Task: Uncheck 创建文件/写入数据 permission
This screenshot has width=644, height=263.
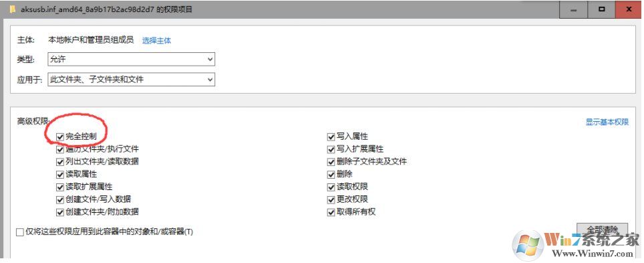Action: click(60, 200)
